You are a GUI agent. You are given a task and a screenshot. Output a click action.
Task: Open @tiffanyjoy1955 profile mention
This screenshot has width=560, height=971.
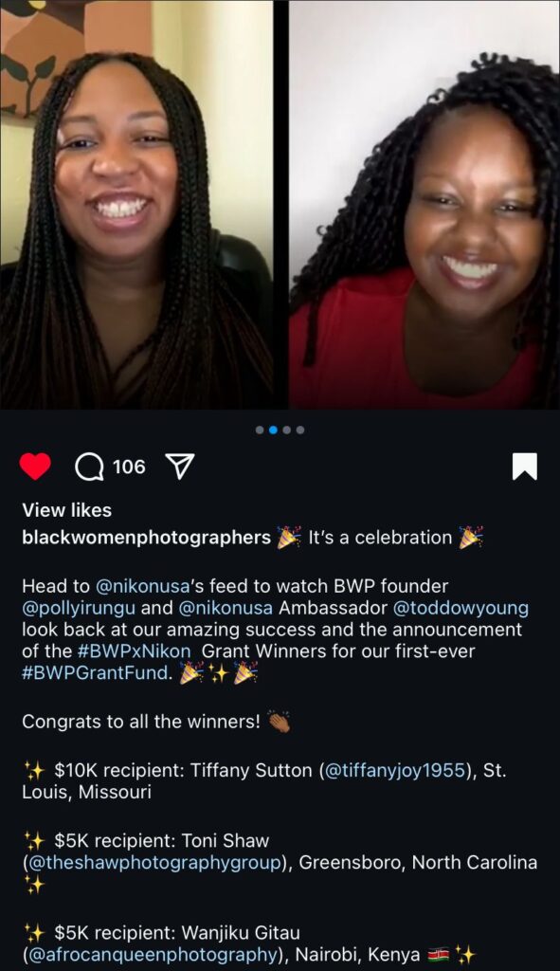tap(394, 770)
